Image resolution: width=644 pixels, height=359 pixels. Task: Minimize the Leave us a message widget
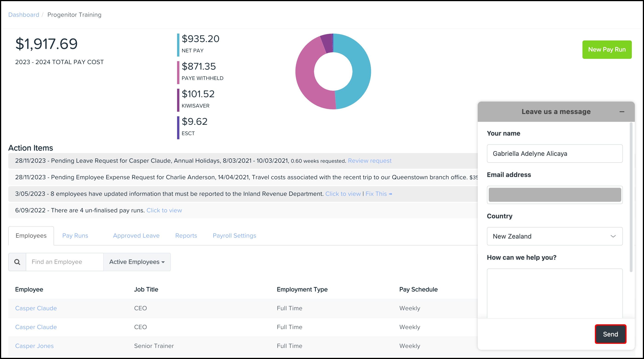[x=622, y=112]
